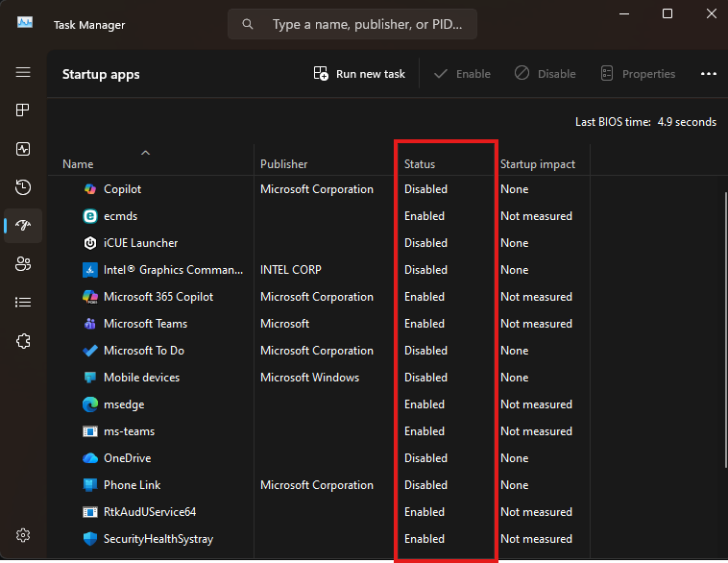Click Run new task button
Screen dimensions: 728x563
[x=359, y=74]
